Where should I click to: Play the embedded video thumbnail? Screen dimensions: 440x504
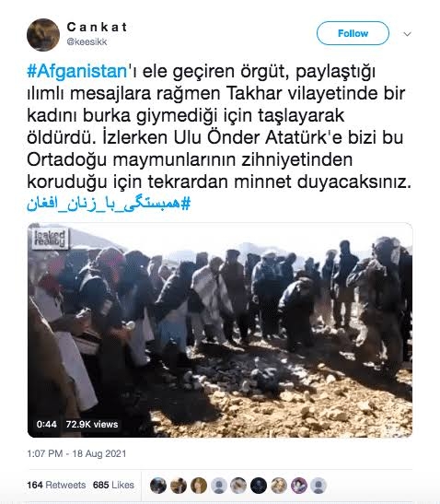click(x=220, y=330)
